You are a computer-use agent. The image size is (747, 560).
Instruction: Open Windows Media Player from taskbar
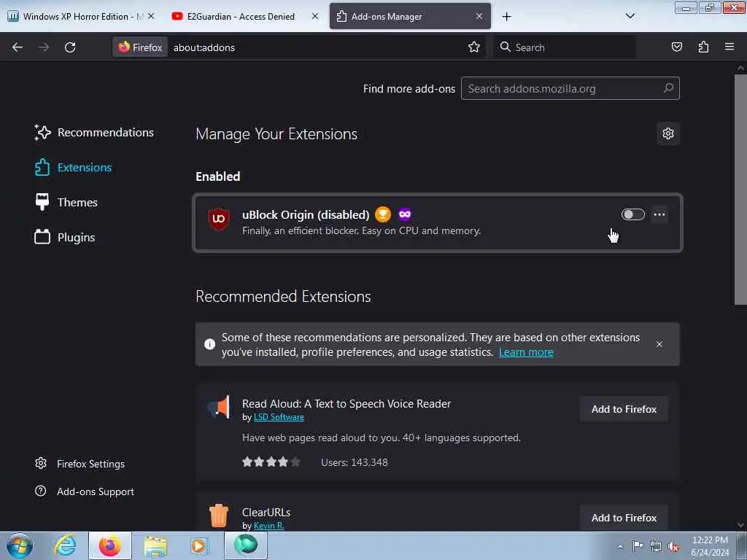(200, 545)
